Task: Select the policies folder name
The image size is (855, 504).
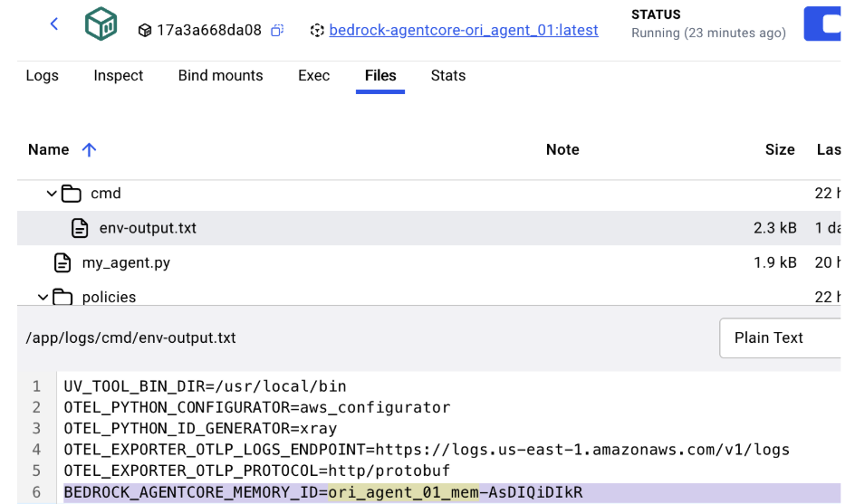Action: coord(109,297)
